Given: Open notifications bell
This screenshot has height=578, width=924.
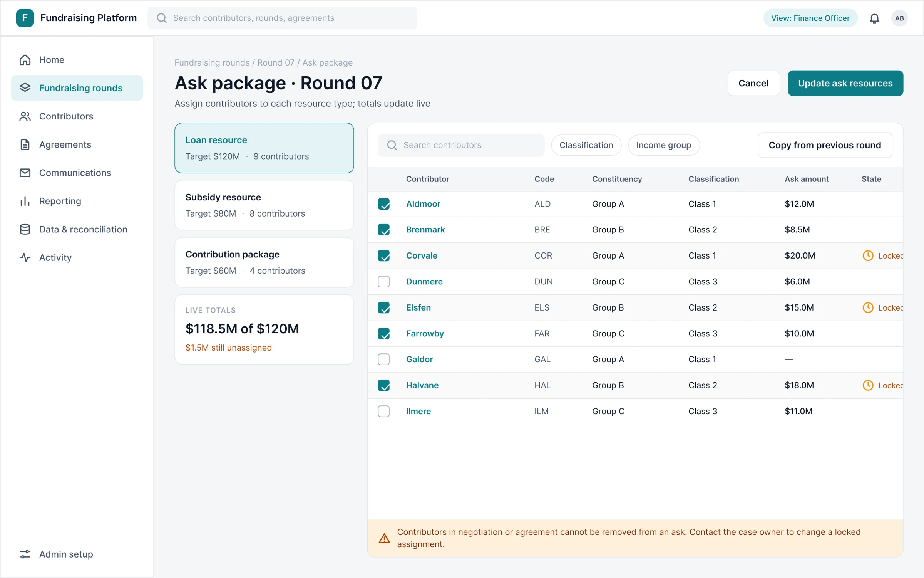Looking at the screenshot, I should (x=874, y=18).
